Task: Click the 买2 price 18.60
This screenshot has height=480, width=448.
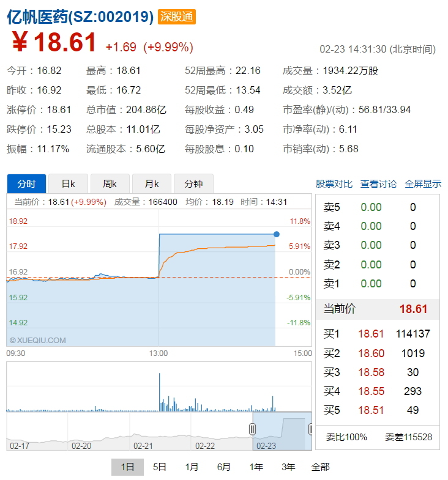Action: click(371, 353)
